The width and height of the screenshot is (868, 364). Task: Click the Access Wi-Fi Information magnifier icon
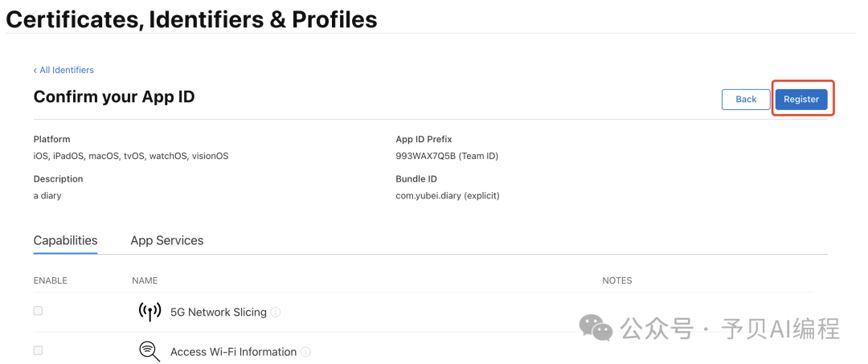point(149,351)
